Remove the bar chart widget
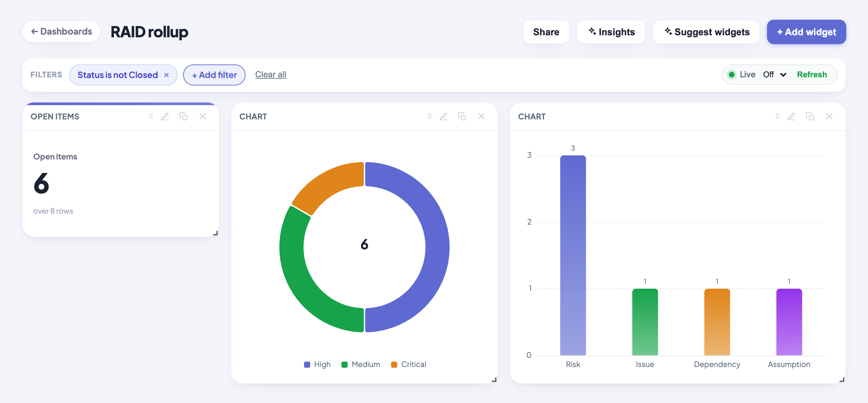 (x=829, y=116)
